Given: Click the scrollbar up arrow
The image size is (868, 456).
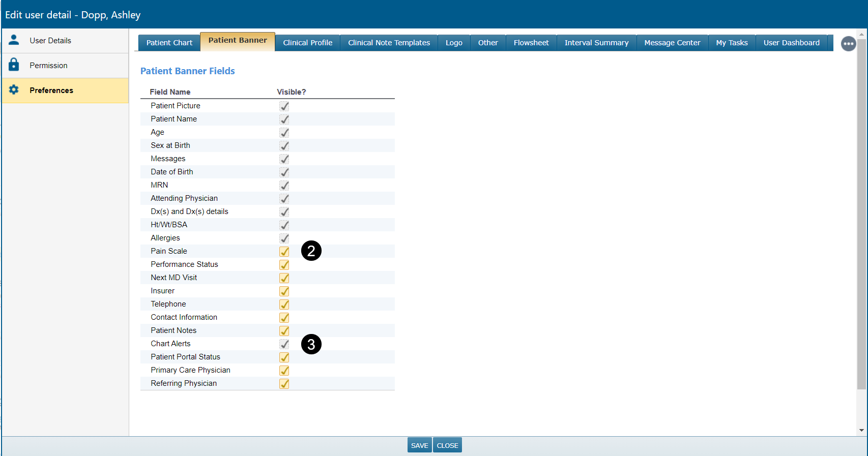Looking at the screenshot, I should tap(861, 35).
